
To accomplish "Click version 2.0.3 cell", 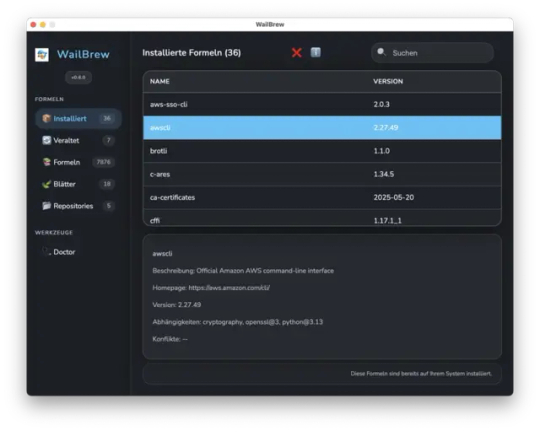I will pos(382,104).
